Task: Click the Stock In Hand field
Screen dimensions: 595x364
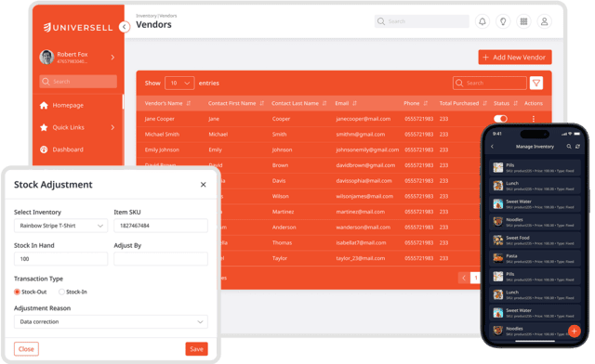Action: click(60, 258)
